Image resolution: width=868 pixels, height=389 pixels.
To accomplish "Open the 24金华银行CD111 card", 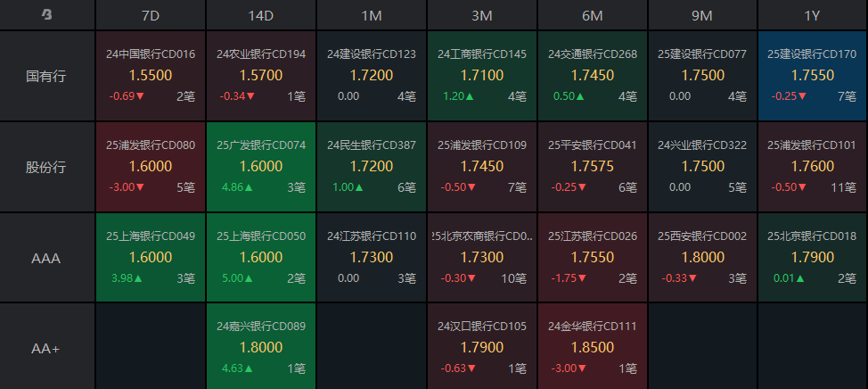I will coord(593,347).
